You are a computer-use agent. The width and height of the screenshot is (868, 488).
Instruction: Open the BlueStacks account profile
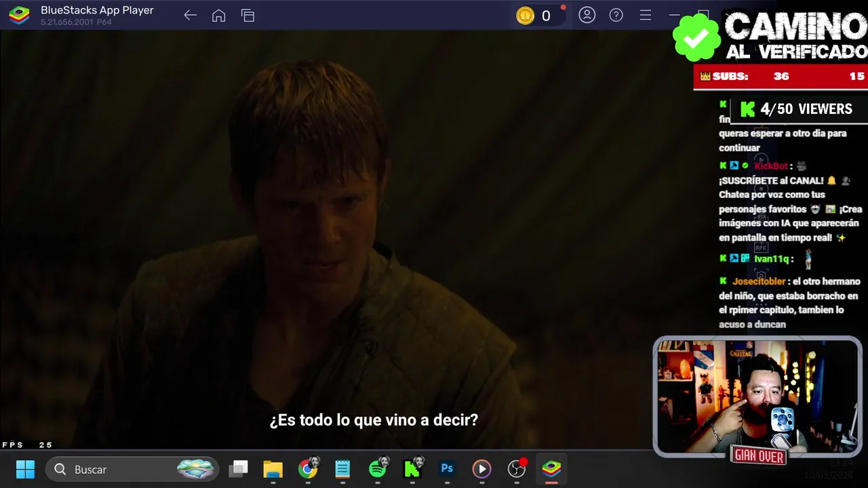tap(587, 15)
